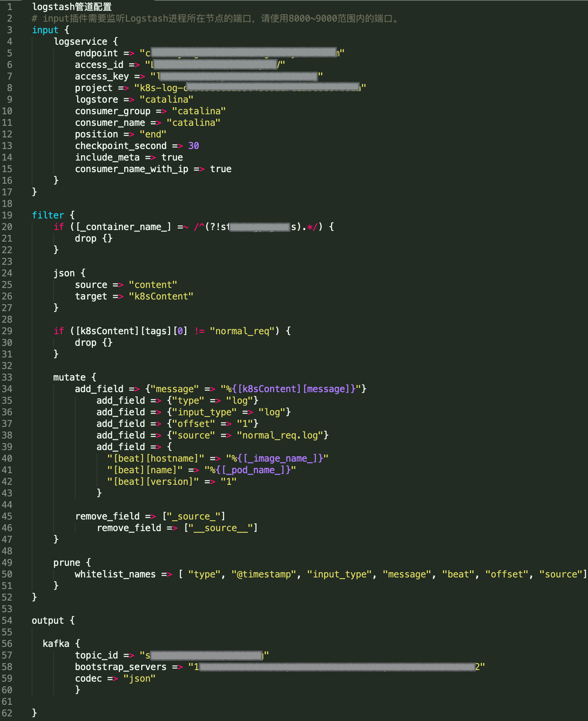Click "logservice" on line 4
Viewport: 588px width, 721px height.
coord(81,41)
